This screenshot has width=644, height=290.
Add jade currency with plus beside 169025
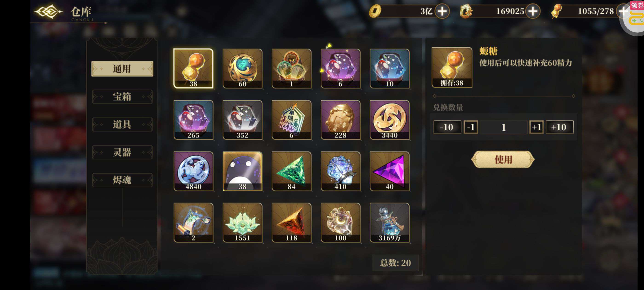(532, 11)
